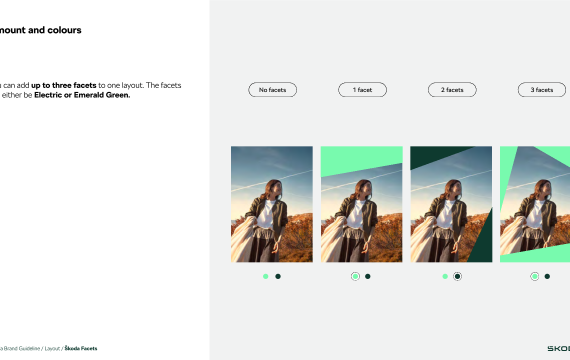Click the "1 facet" pill label
The width and height of the screenshot is (570, 360).
point(362,90)
